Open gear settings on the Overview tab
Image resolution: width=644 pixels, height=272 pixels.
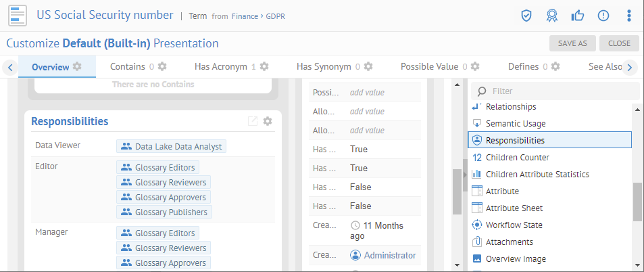[77, 66]
